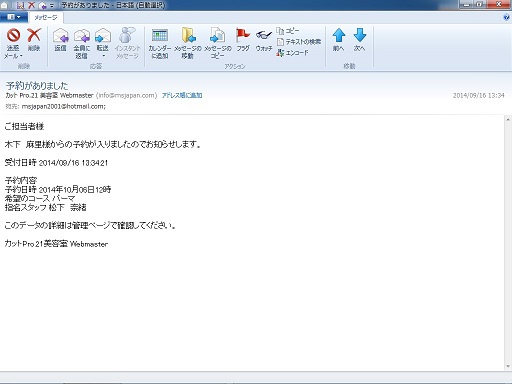The image size is (512, 384).
Task: Click メッセージのコピー icon
Action: 217,35
